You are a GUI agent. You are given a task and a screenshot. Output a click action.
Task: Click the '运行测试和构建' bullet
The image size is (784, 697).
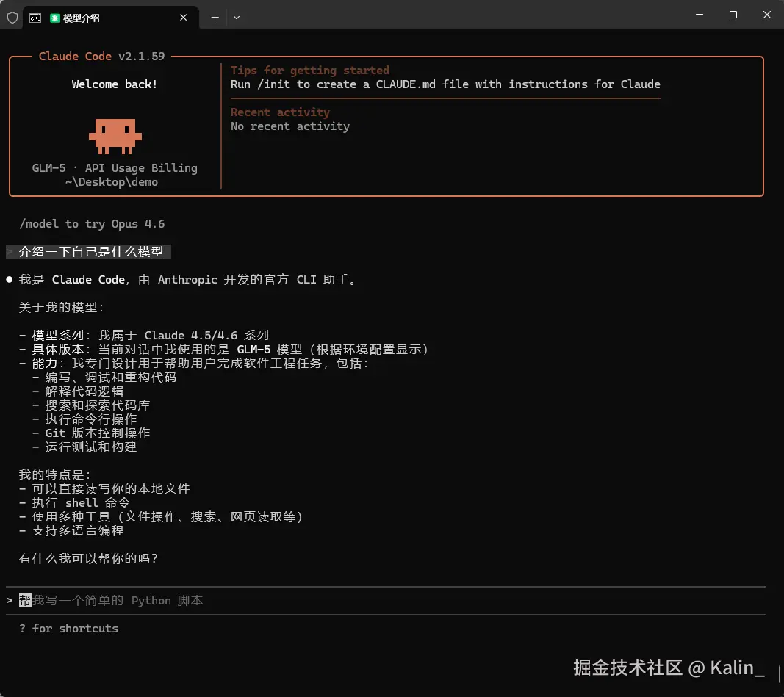click(84, 447)
